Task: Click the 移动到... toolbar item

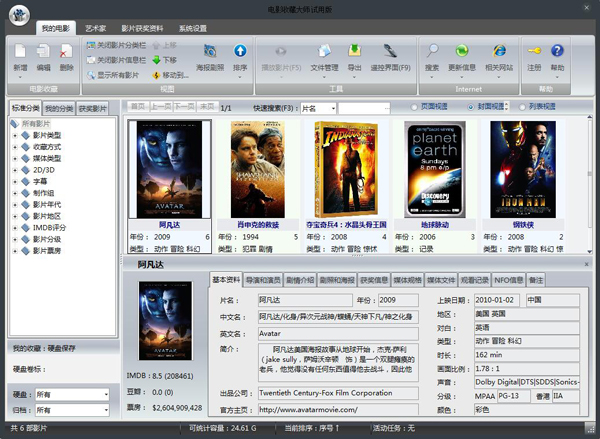Action: [171, 75]
